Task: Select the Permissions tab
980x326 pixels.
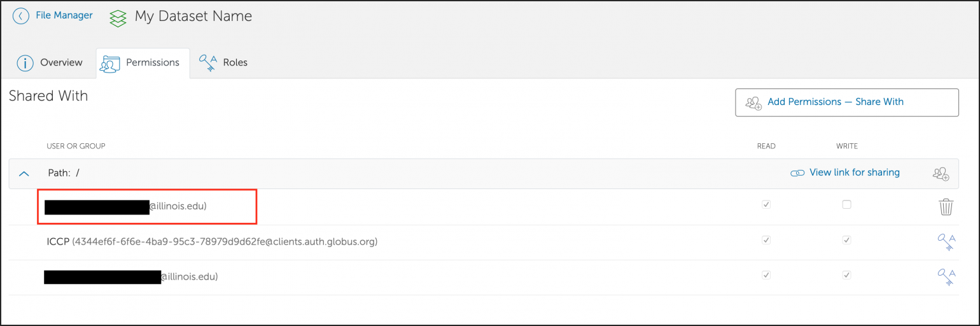Action: [x=143, y=62]
